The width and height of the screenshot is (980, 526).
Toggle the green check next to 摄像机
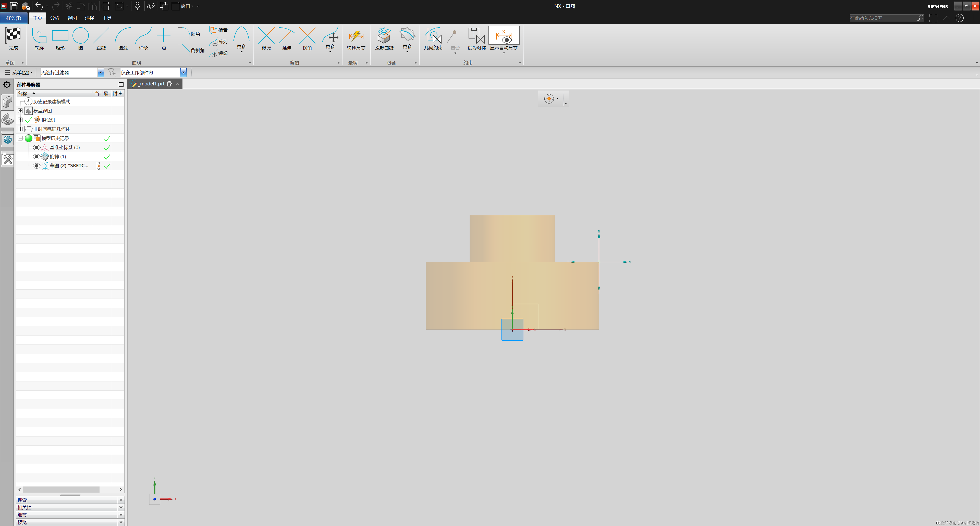pyautogui.click(x=29, y=120)
